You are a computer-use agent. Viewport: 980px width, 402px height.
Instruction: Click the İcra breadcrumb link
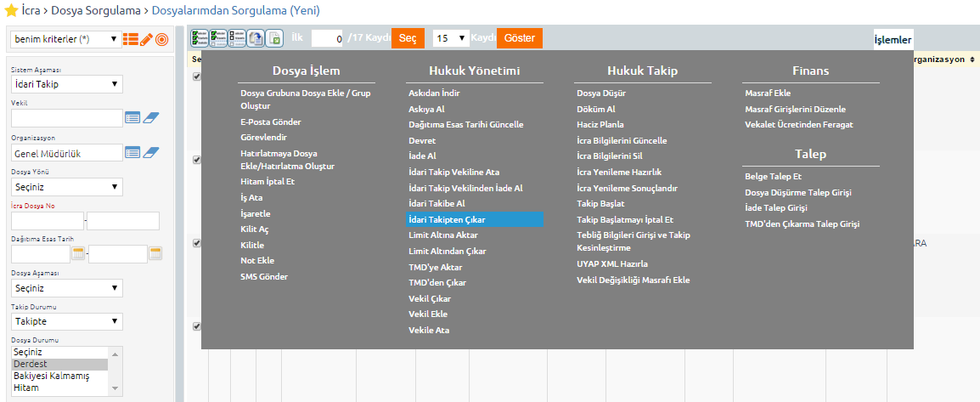[x=31, y=11]
